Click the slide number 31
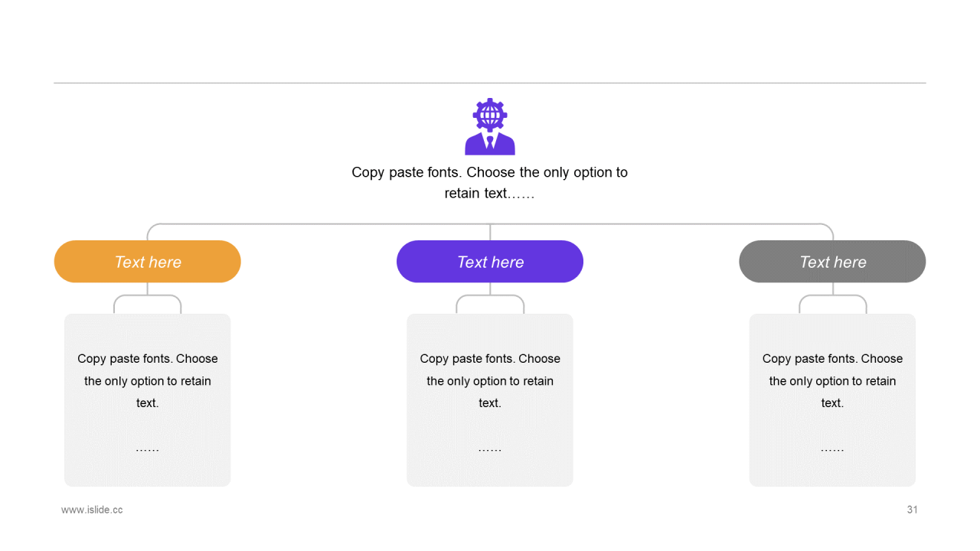 [912, 510]
